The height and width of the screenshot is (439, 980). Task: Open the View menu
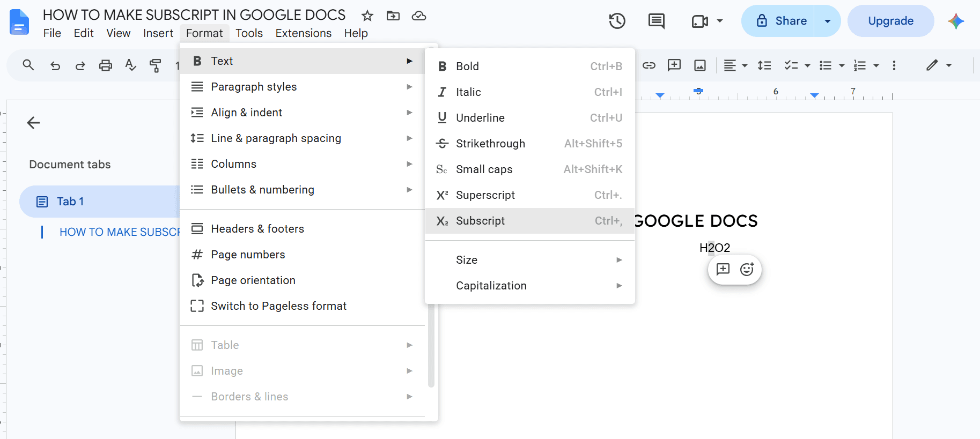(119, 33)
